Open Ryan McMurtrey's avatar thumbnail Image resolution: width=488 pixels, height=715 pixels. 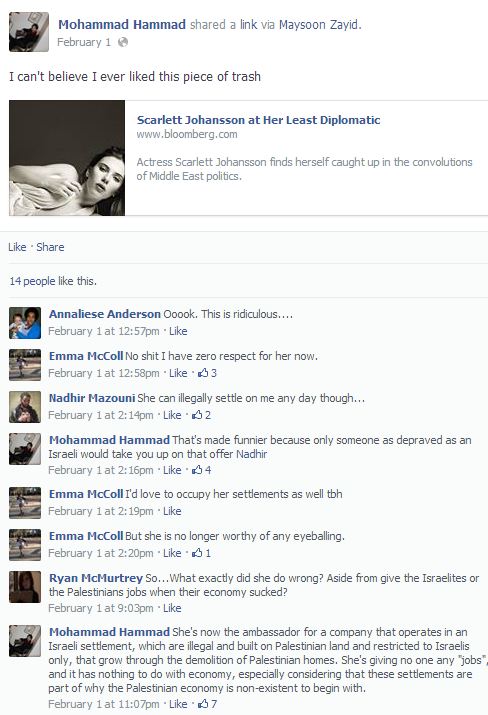click(x=25, y=587)
